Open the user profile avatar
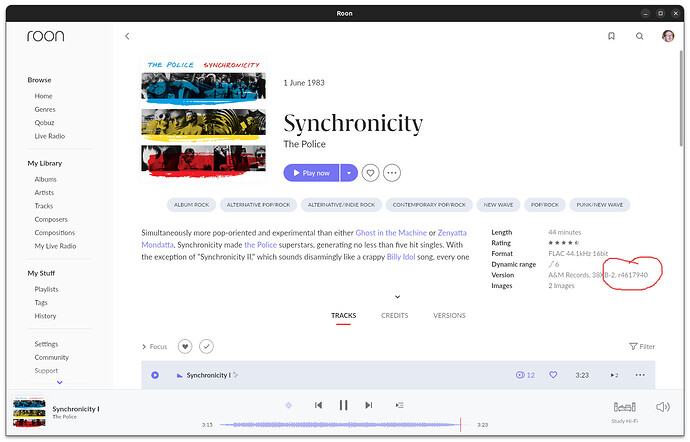Screen dimensions: 690x442 (x=668, y=36)
